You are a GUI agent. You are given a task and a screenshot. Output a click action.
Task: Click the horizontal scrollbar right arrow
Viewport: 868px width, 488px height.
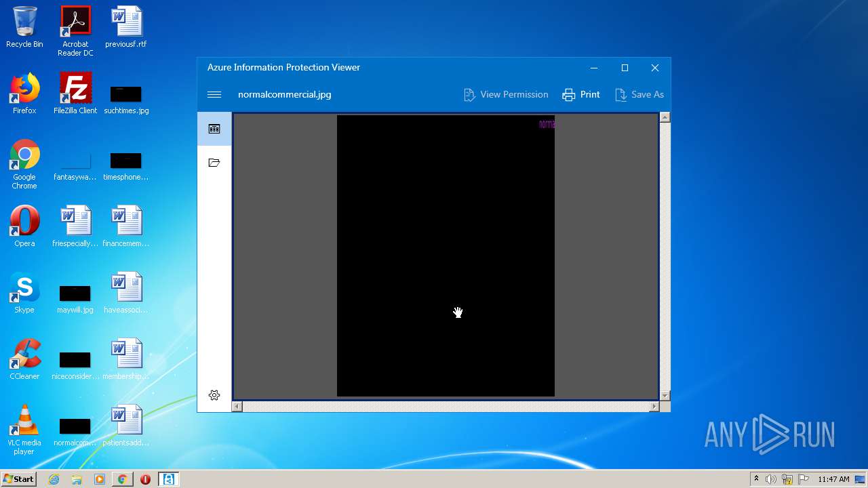click(654, 407)
